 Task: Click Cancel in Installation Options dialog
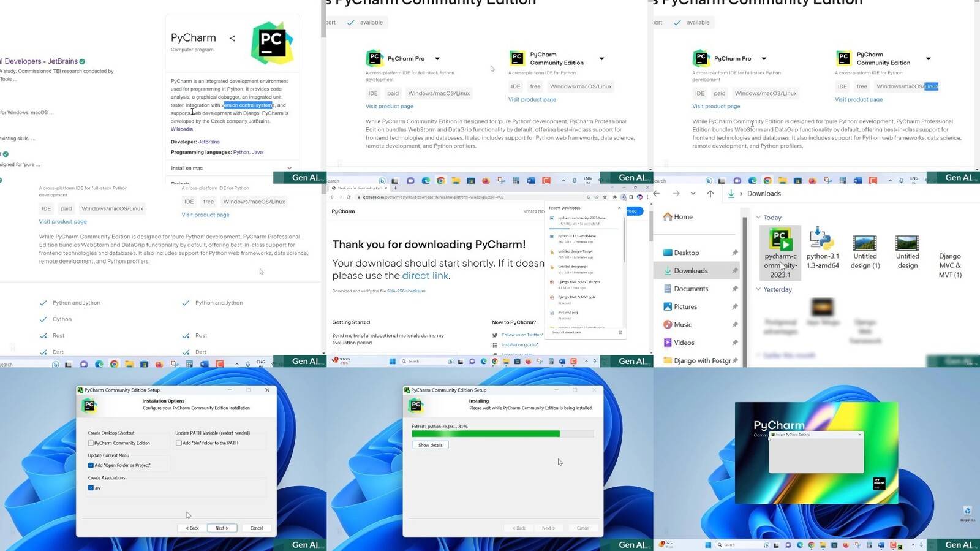point(257,528)
